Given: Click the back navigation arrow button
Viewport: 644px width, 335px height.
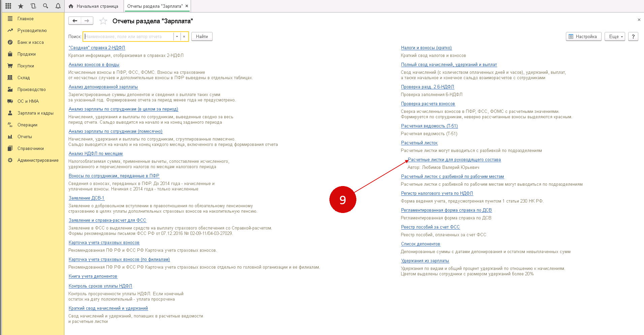Looking at the screenshot, I should pyautogui.click(x=75, y=21).
